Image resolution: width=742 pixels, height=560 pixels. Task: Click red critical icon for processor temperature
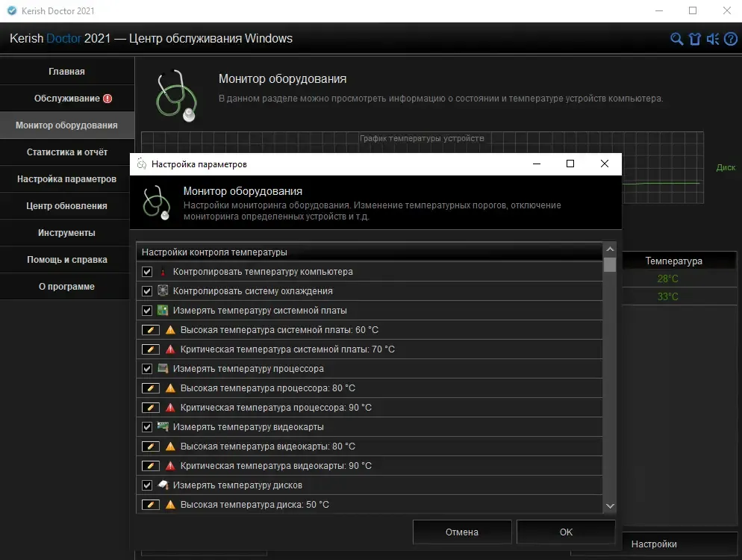(170, 408)
